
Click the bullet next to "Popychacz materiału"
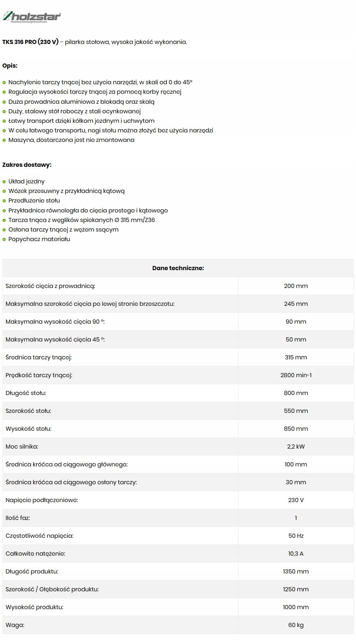[4, 239]
